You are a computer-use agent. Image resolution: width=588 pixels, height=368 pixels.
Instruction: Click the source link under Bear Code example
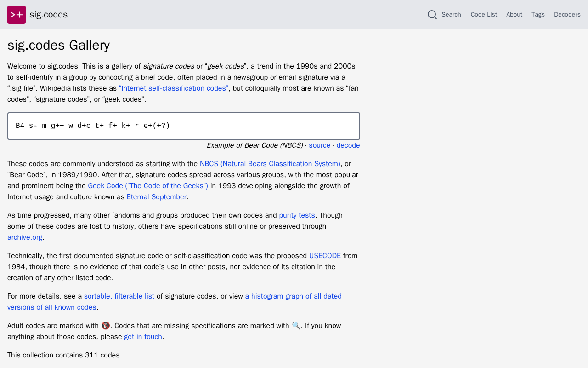pyautogui.click(x=319, y=145)
